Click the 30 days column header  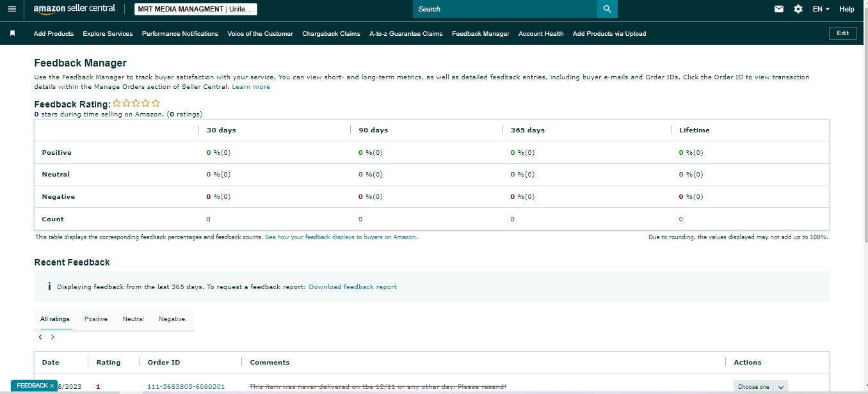(x=221, y=130)
